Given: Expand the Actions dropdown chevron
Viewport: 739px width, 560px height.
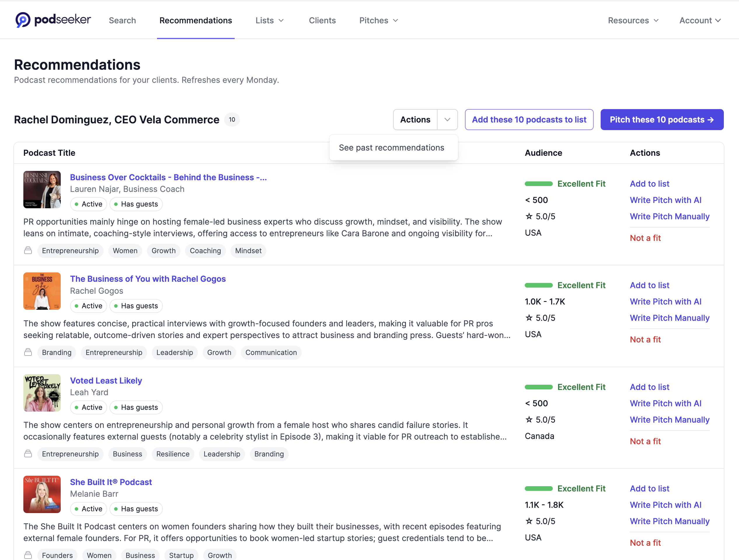Looking at the screenshot, I should click(447, 120).
